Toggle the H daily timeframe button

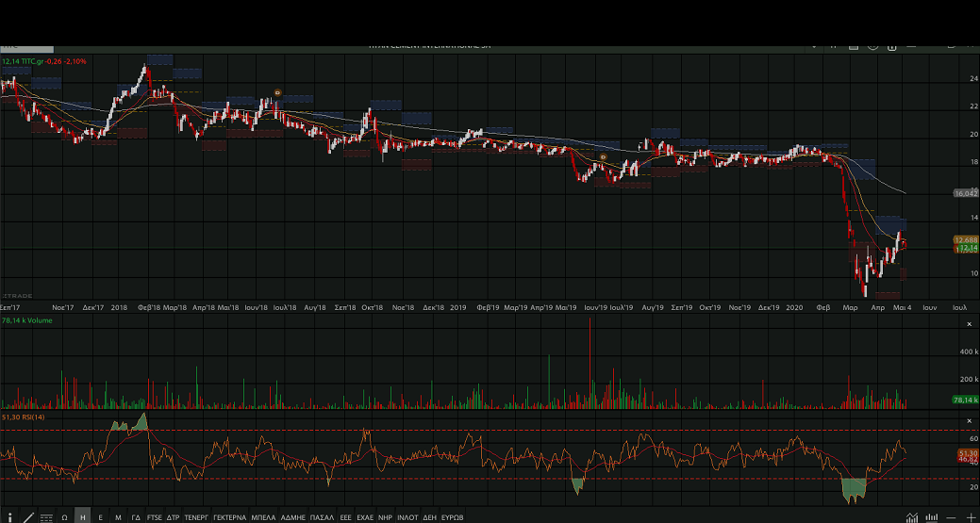[83, 517]
